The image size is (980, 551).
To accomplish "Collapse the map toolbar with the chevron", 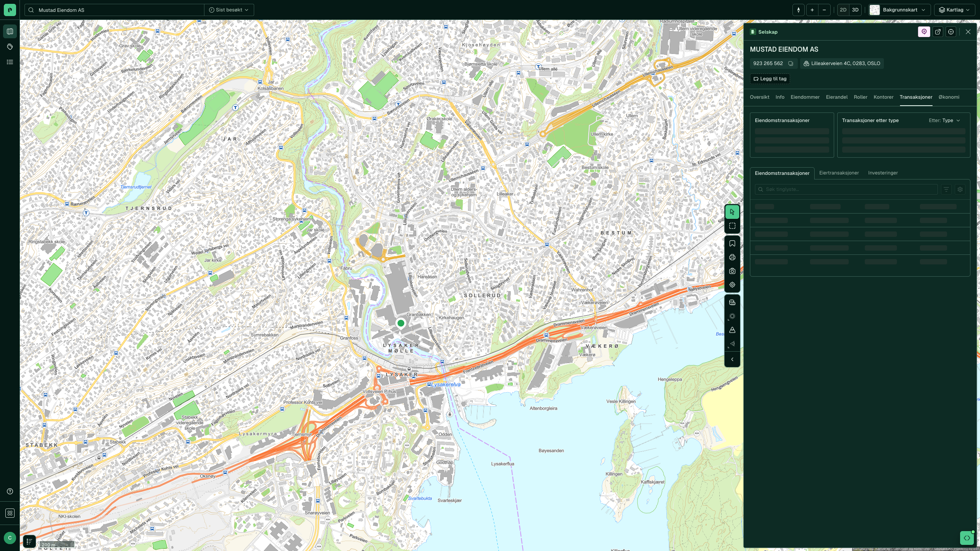I will [x=732, y=359].
